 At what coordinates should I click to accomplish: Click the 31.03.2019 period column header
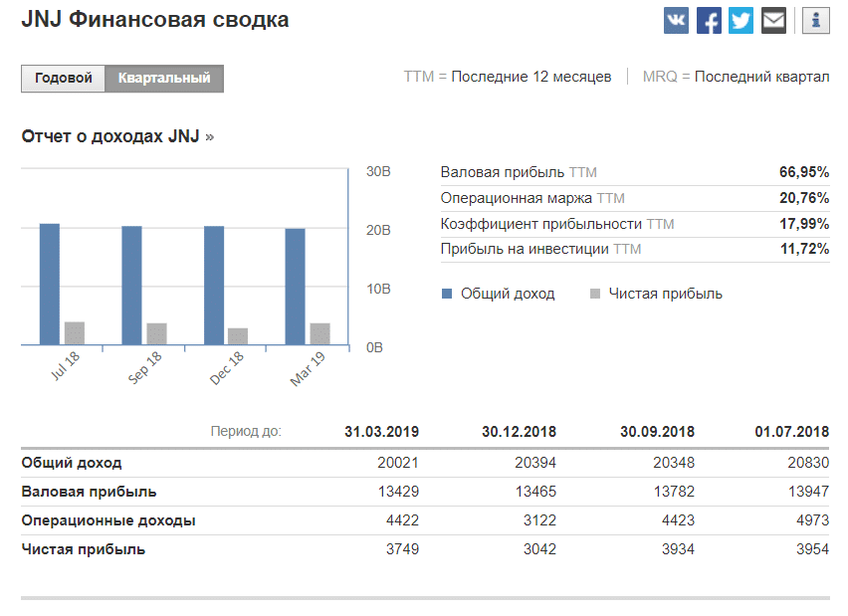382,432
